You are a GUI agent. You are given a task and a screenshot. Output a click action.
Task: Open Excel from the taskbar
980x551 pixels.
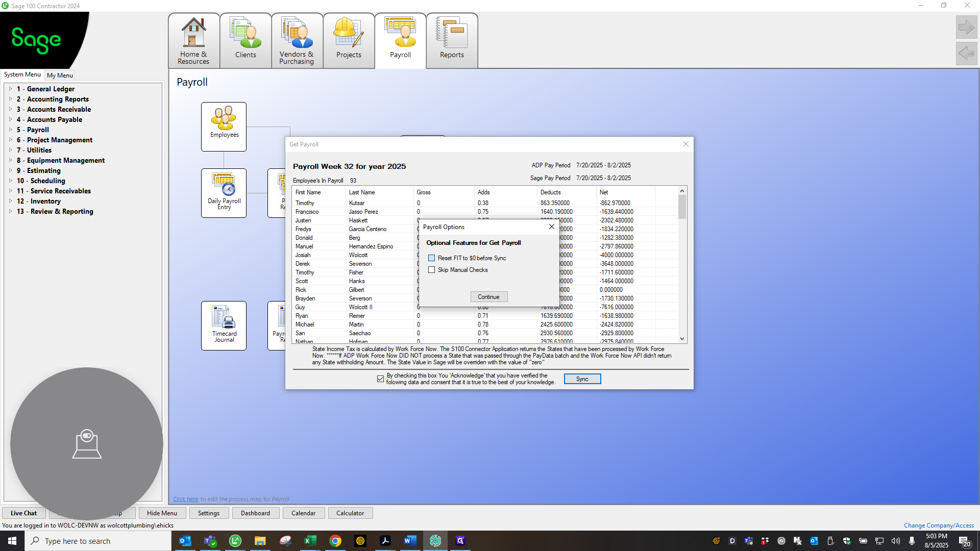(310, 541)
